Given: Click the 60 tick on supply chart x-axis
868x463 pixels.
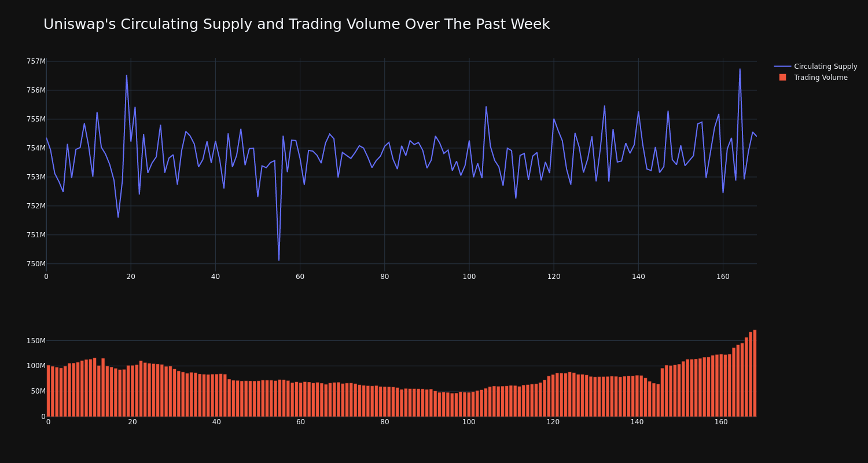Looking at the screenshot, I should tap(300, 277).
